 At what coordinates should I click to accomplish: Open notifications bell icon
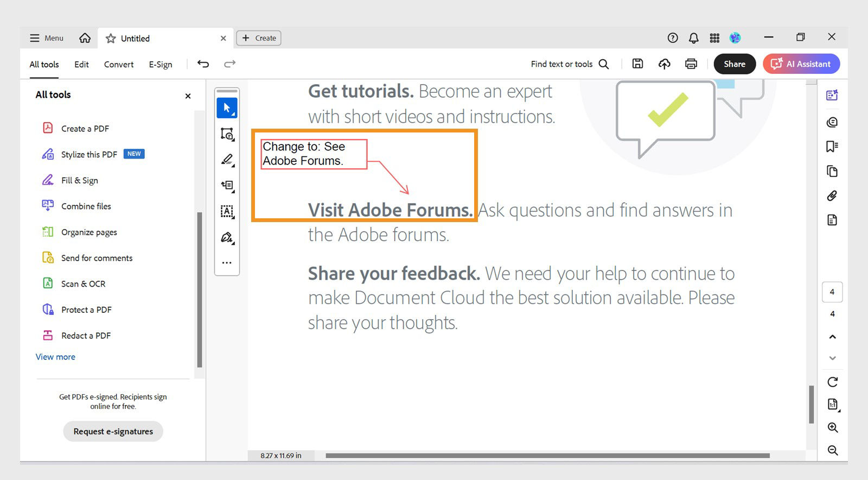click(693, 38)
